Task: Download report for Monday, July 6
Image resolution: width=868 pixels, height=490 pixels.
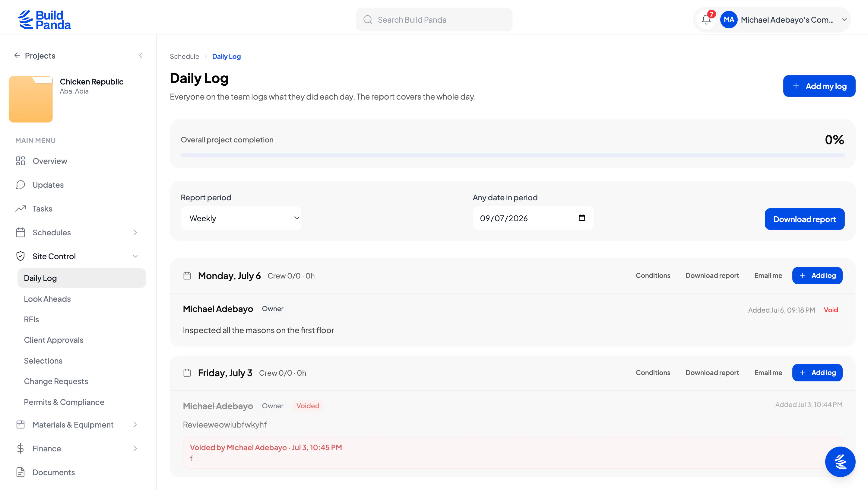Action: click(x=712, y=275)
